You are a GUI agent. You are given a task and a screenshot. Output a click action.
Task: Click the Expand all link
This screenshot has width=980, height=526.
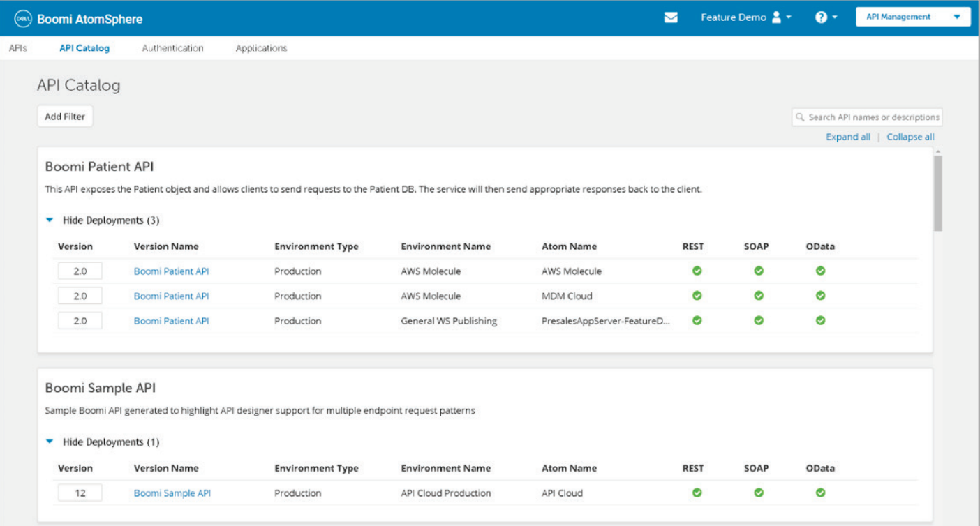click(847, 137)
